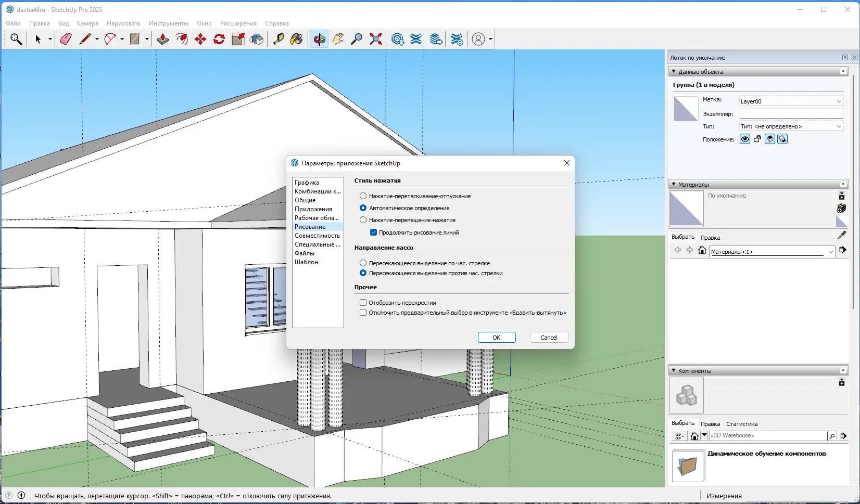Collapse the Компоненты panel
860x504 pixels.
pyautogui.click(x=674, y=371)
